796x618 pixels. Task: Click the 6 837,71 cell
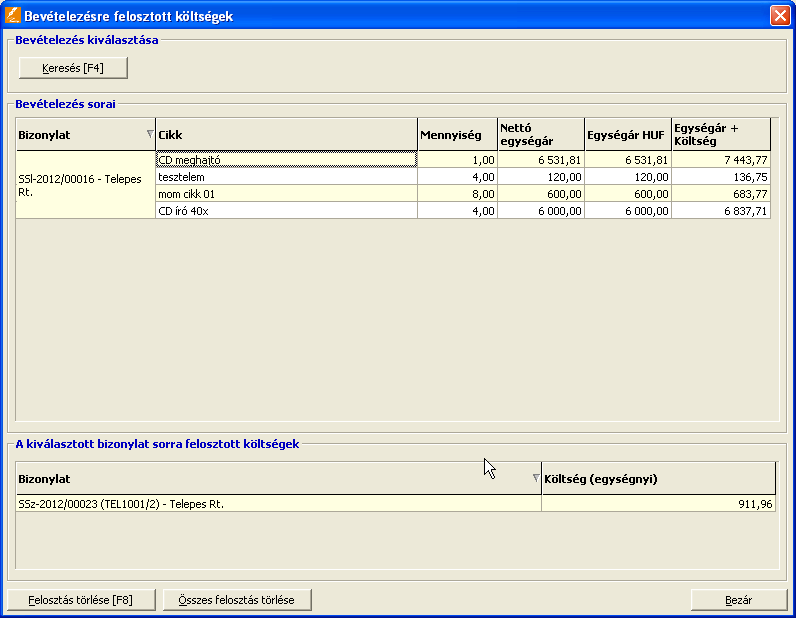pos(721,211)
